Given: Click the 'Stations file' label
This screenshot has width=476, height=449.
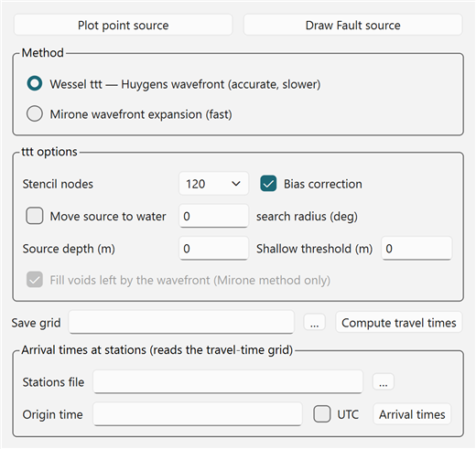Looking at the screenshot, I should pos(53,382).
